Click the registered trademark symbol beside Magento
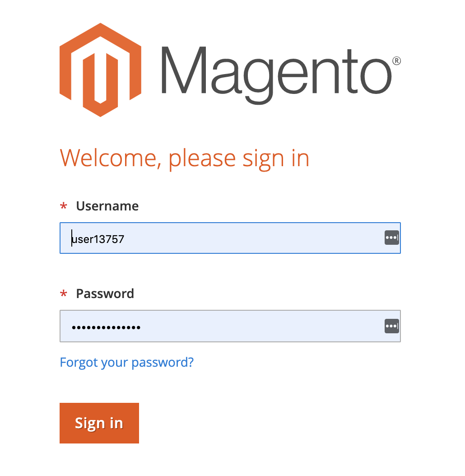The image size is (465, 476). (396, 61)
